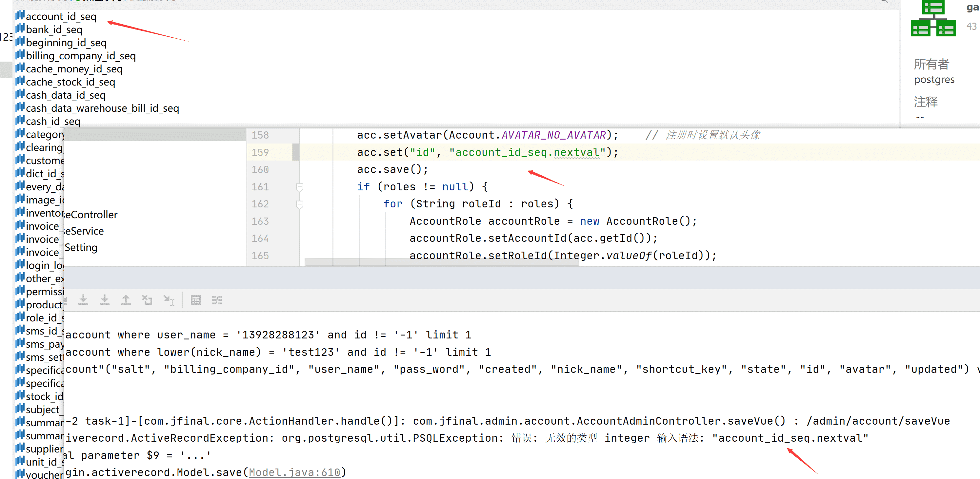The image size is (980, 479).
Task: Open the Model.java:610 stack trace link
Action: click(x=294, y=472)
